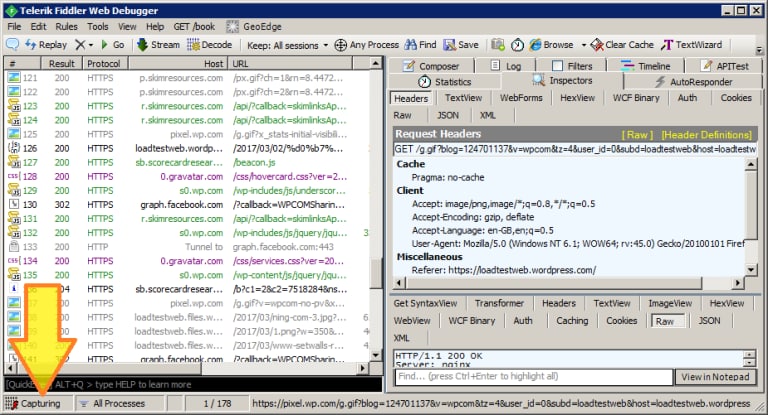The height and width of the screenshot is (415, 768).
Task: Open the Tools menu
Action: (97, 26)
